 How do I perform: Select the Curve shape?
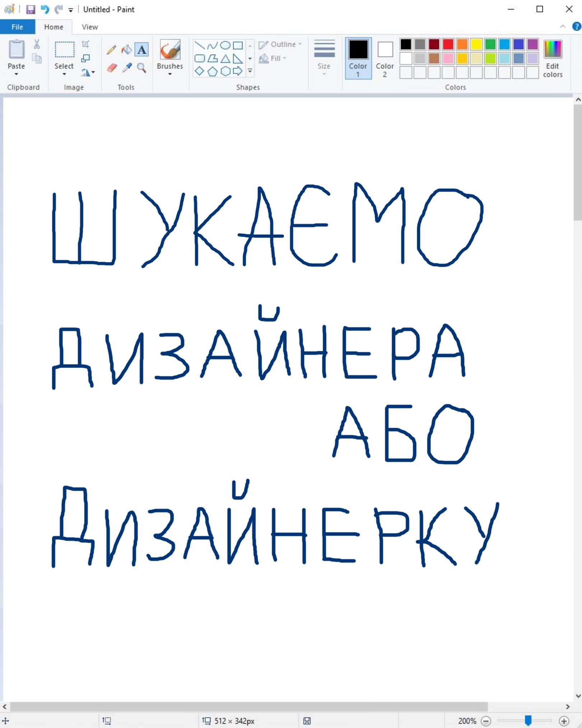point(212,45)
